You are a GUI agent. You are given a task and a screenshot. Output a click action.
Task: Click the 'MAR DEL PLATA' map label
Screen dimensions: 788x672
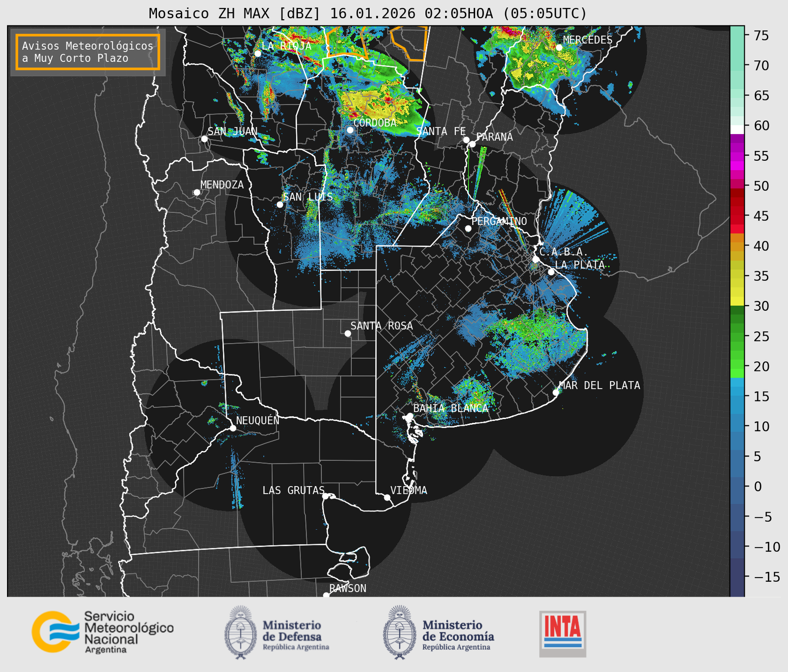pos(599,386)
